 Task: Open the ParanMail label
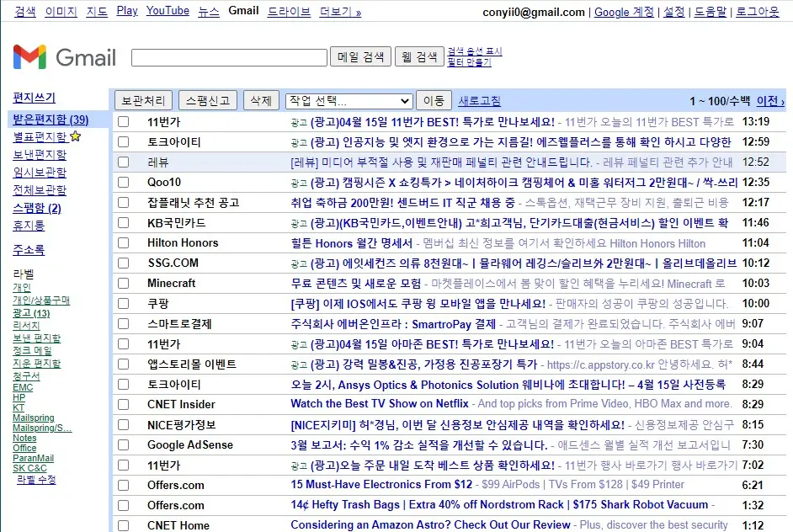34,458
